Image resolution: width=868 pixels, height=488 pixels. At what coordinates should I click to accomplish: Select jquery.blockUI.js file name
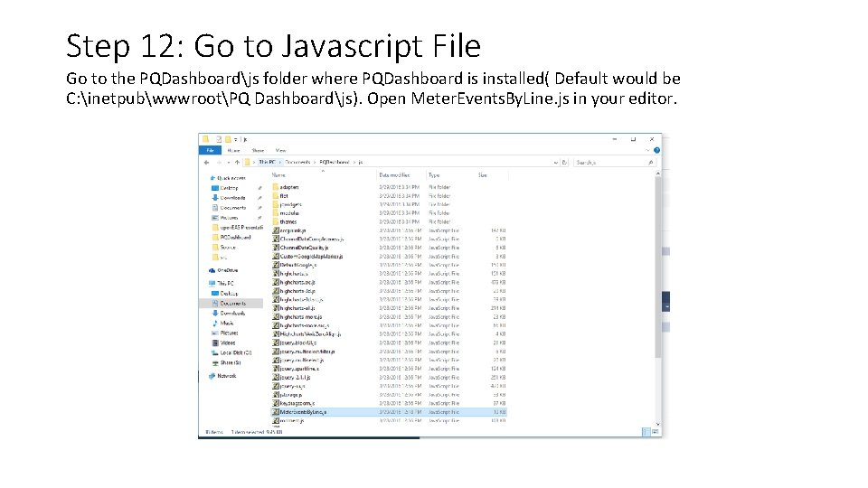coord(297,343)
